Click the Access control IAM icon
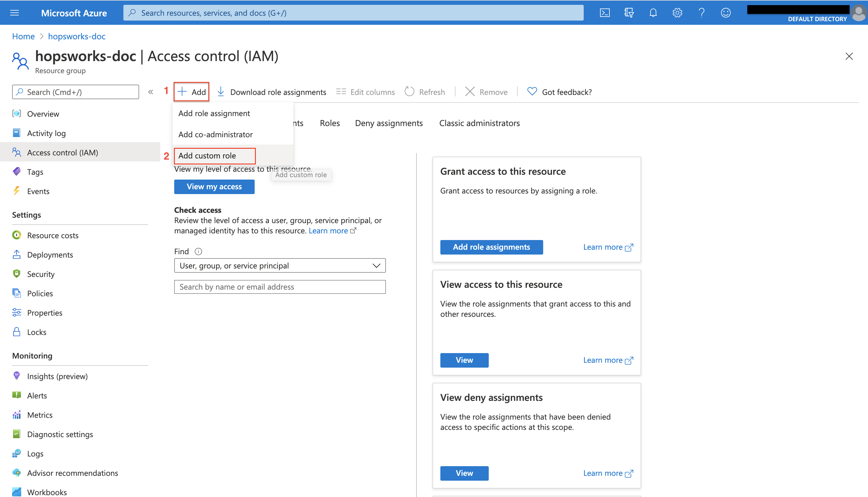Image resolution: width=868 pixels, height=497 pixels. [17, 152]
